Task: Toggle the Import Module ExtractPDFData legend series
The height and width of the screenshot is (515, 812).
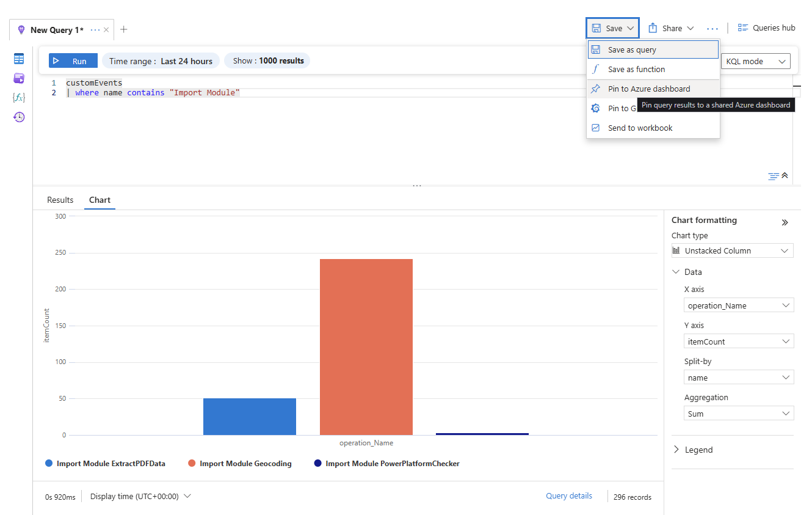Action: (105, 463)
